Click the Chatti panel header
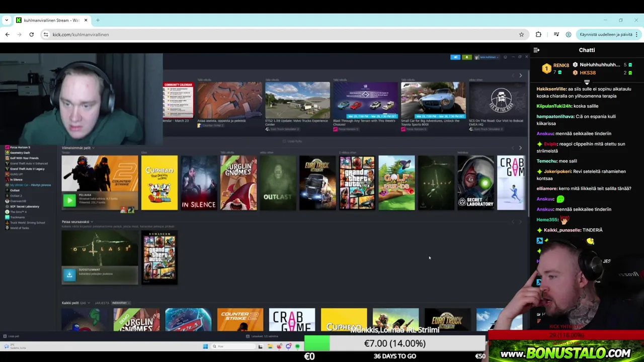The image size is (644, 362). (x=587, y=50)
